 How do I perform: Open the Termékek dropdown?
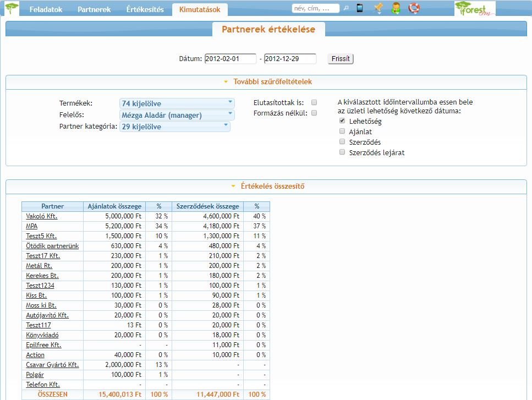pos(177,103)
